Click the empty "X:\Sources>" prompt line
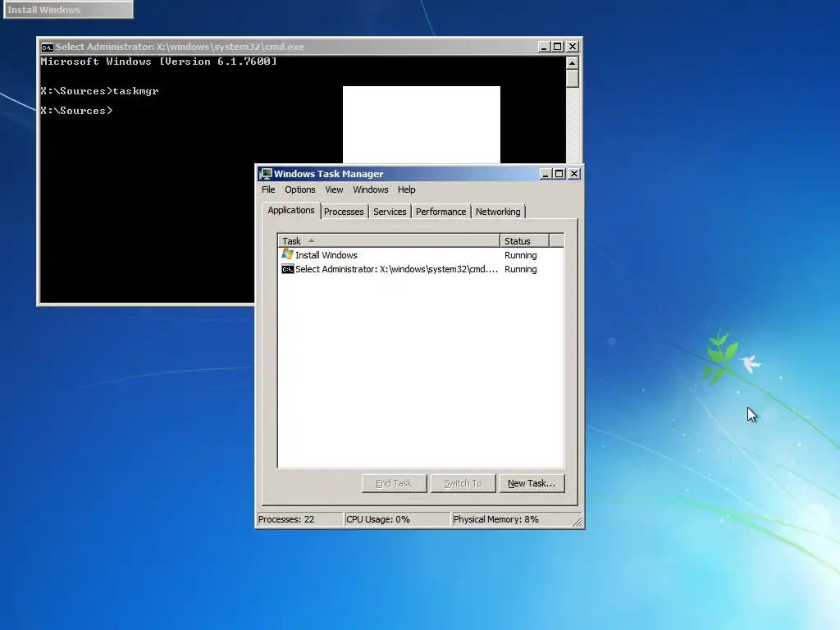The height and width of the screenshot is (630, 840). 76,111
